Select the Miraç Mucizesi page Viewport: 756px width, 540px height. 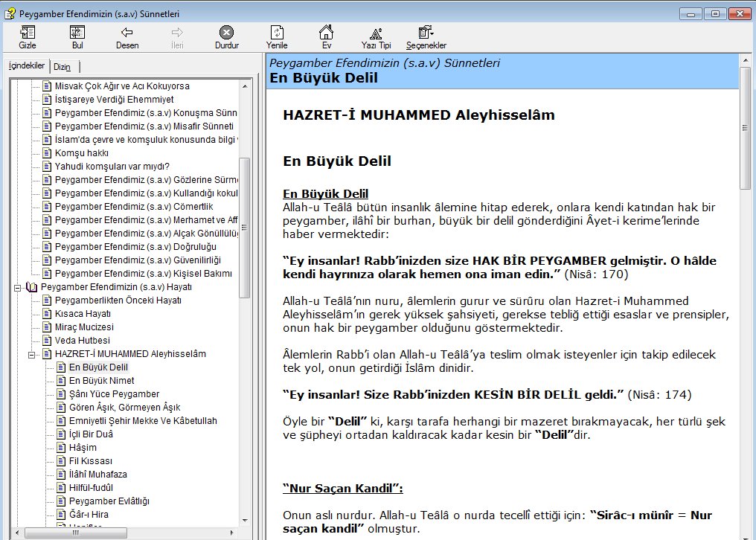[84, 327]
